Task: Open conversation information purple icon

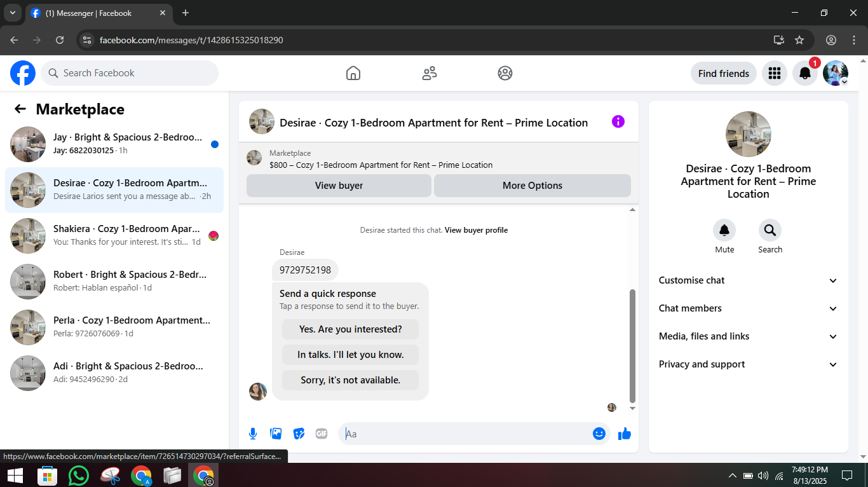Action: (x=618, y=121)
